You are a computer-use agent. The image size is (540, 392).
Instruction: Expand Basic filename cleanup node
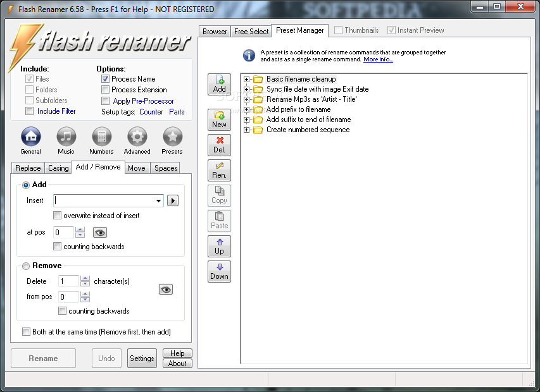pyautogui.click(x=246, y=80)
